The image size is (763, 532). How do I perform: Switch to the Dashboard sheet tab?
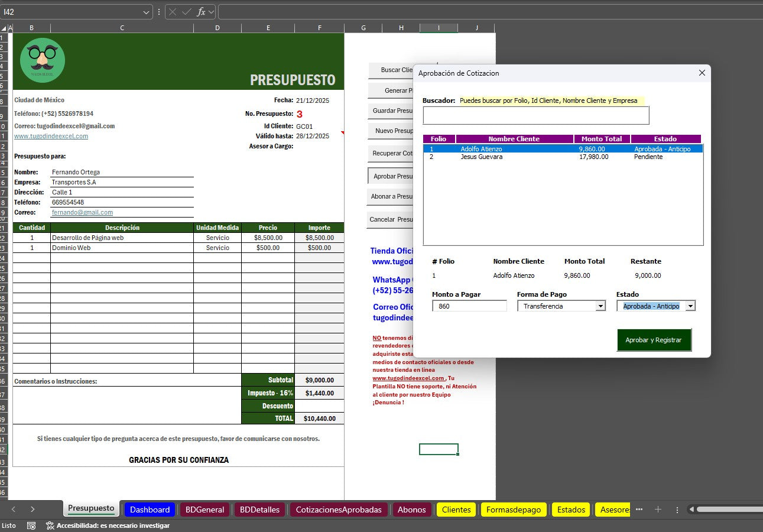coord(150,510)
